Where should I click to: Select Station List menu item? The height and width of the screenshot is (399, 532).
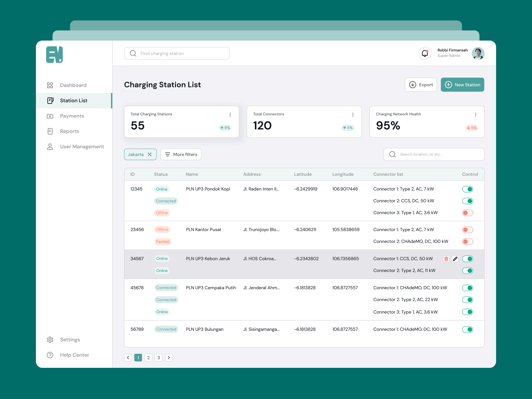tap(74, 100)
